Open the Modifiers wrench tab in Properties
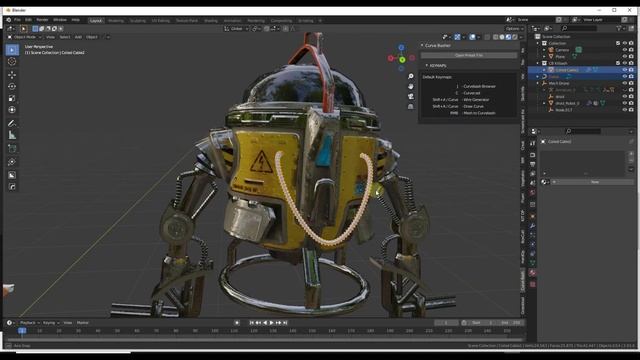 coord(532,226)
